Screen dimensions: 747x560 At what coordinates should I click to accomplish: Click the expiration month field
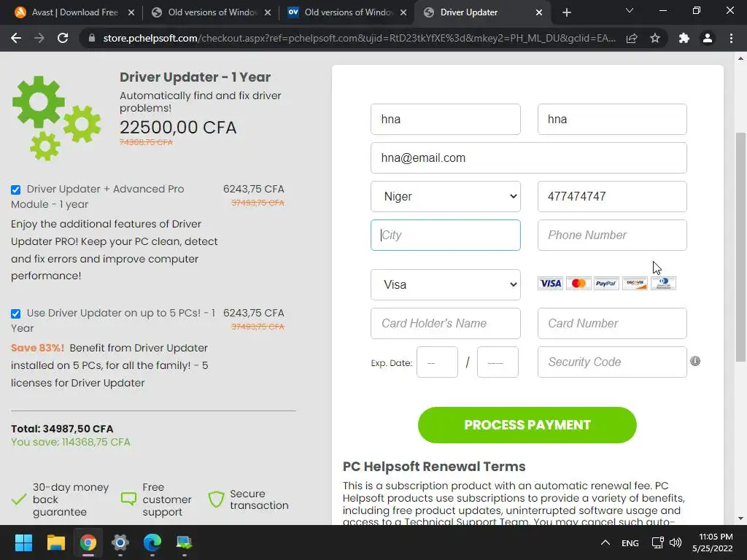tap(437, 362)
